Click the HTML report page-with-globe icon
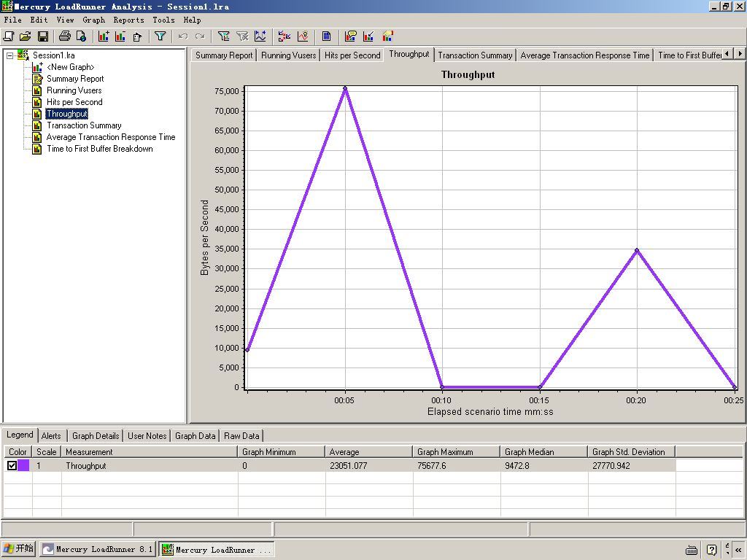747x560 pixels. click(x=81, y=36)
